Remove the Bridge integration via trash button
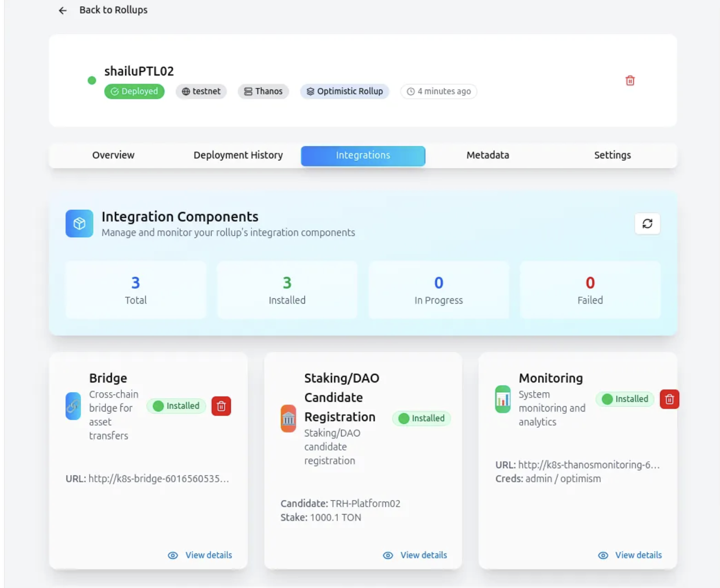The width and height of the screenshot is (720, 588). coord(221,406)
